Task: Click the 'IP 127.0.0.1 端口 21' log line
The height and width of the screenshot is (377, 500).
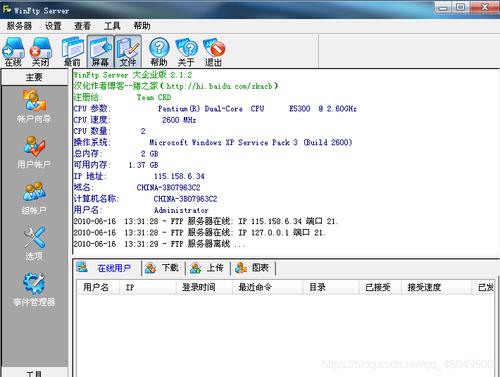Action: [199, 233]
